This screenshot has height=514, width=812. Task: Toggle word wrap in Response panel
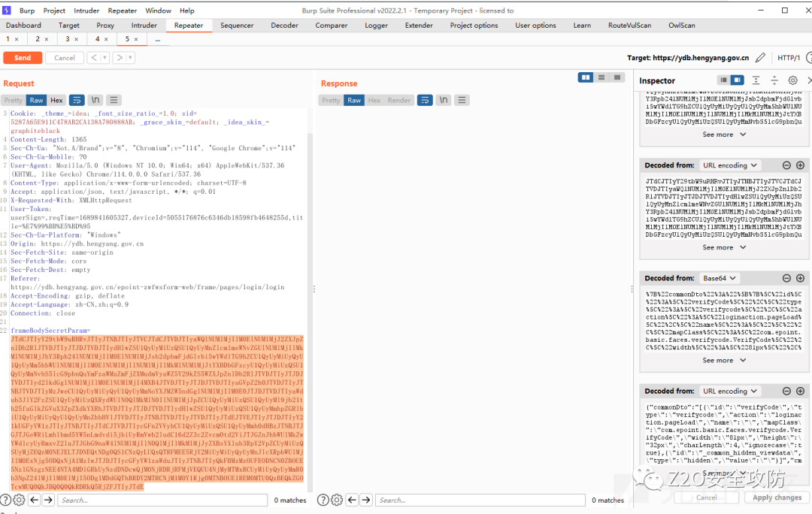pos(425,101)
